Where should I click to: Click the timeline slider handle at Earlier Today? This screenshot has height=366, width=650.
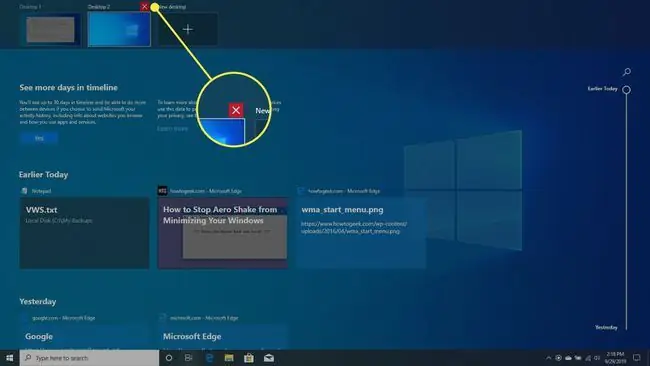coord(626,90)
